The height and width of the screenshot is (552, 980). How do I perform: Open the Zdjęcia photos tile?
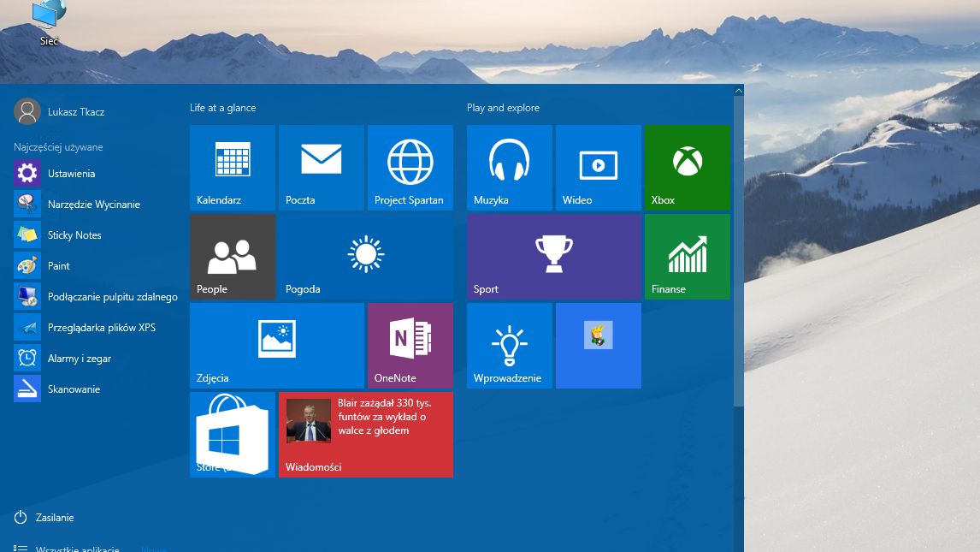click(x=277, y=346)
